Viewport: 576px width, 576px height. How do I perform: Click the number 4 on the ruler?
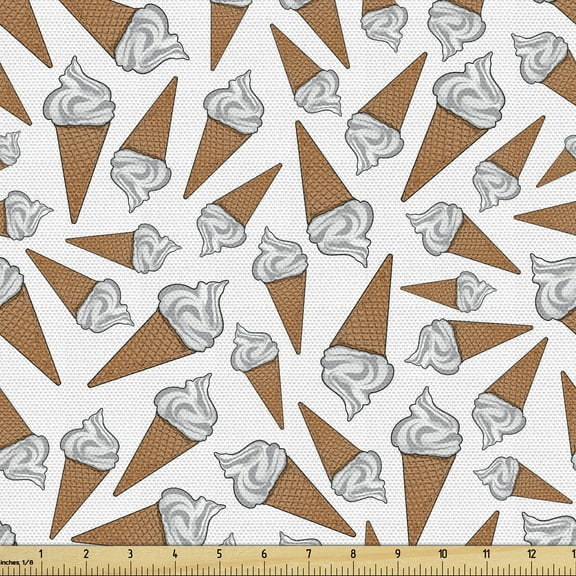point(175,554)
